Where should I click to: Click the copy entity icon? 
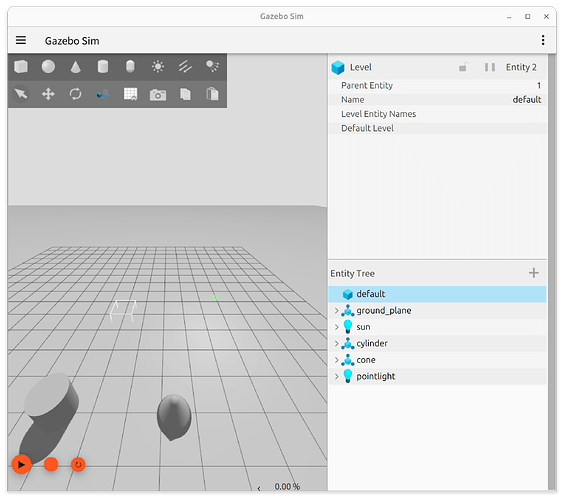pos(185,94)
